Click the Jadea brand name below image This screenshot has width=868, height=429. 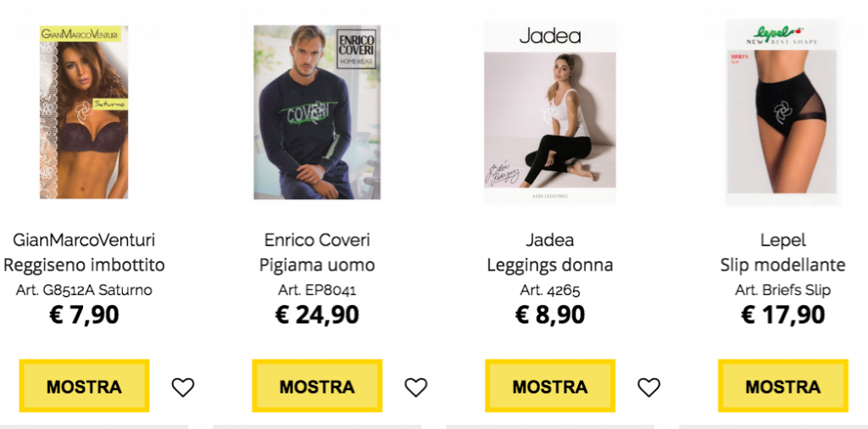[x=549, y=240]
